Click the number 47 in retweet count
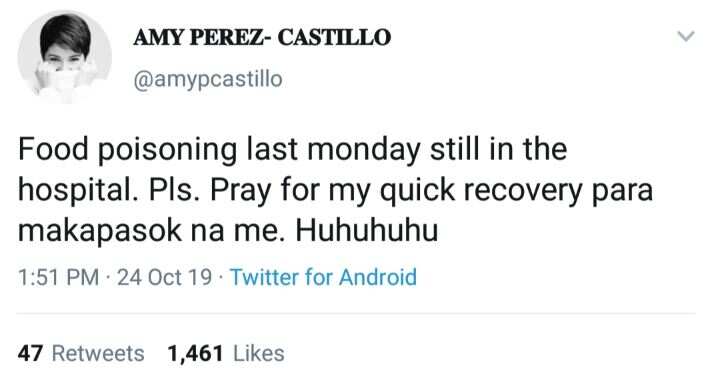 (30, 353)
